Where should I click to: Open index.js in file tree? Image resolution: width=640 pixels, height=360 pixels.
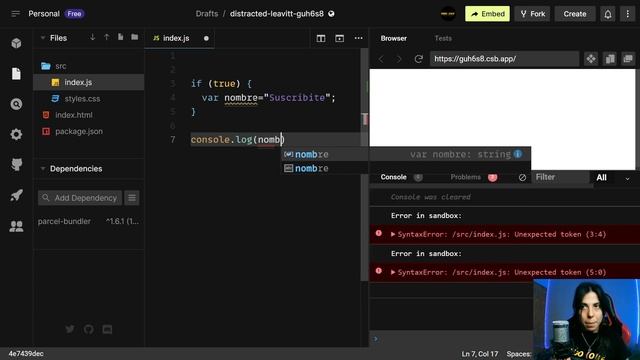pyautogui.click(x=88, y=82)
